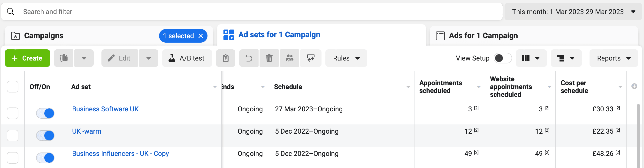Open the Ads for 1 Campaign tab

(x=483, y=36)
